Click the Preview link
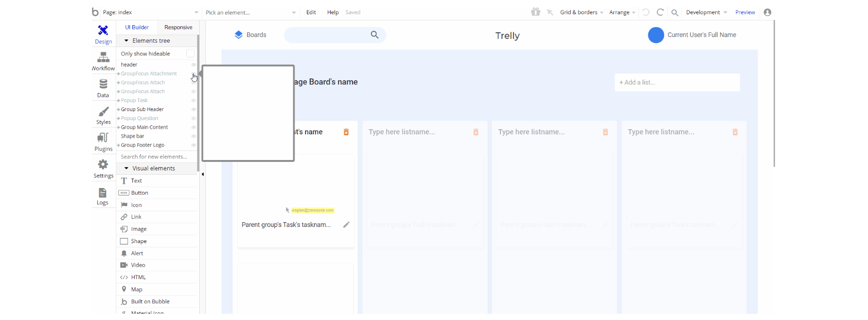This screenshot has height=320, width=868. pos(745,12)
